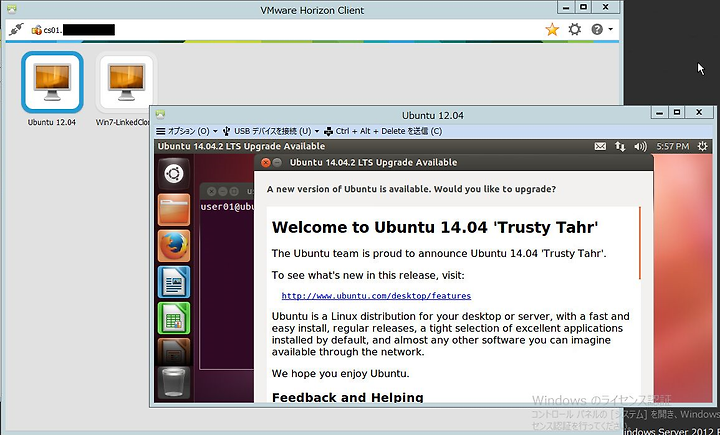720x435 pixels.
Task: Open the Files launcher icon
Action: pyautogui.click(x=174, y=210)
